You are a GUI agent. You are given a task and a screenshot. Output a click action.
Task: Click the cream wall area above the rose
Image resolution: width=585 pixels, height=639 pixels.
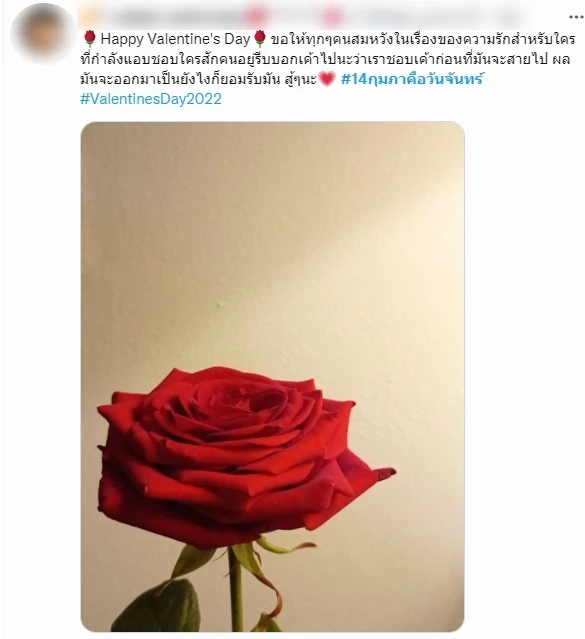pos(272,236)
